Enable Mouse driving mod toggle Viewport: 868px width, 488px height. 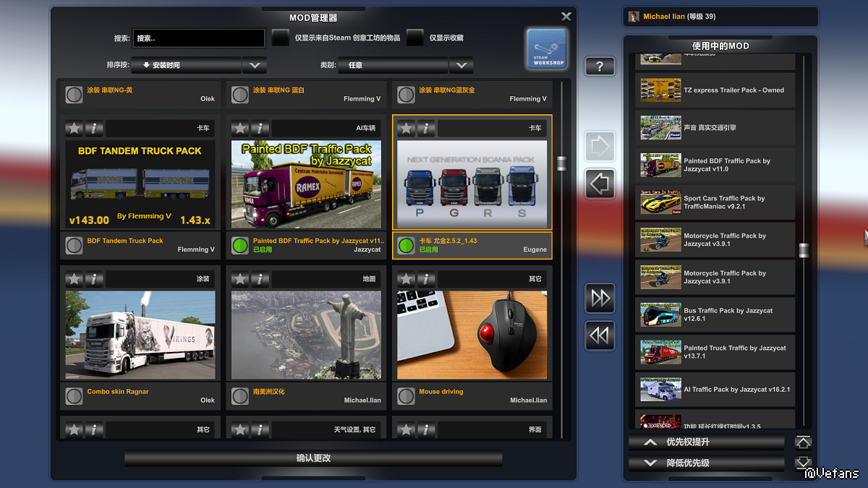click(406, 396)
